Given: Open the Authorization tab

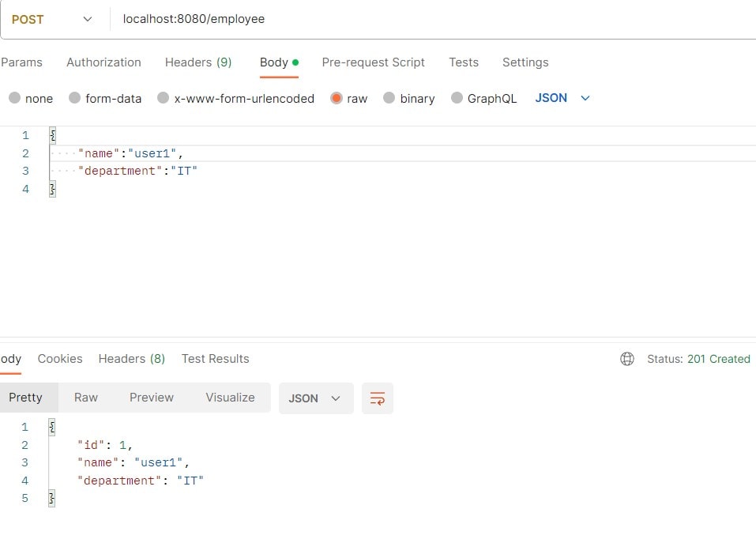Looking at the screenshot, I should (103, 62).
